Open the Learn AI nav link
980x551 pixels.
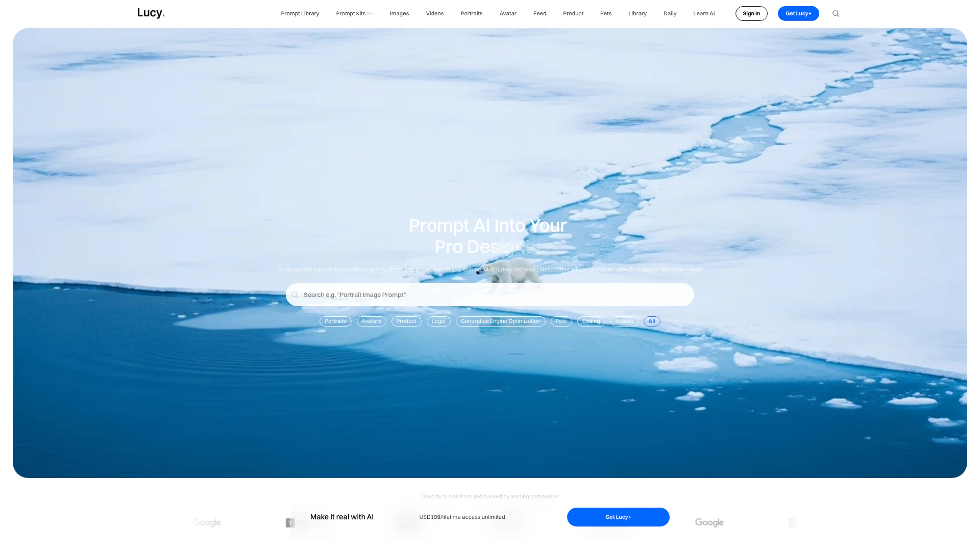pyautogui.click(x=704, y=14)
